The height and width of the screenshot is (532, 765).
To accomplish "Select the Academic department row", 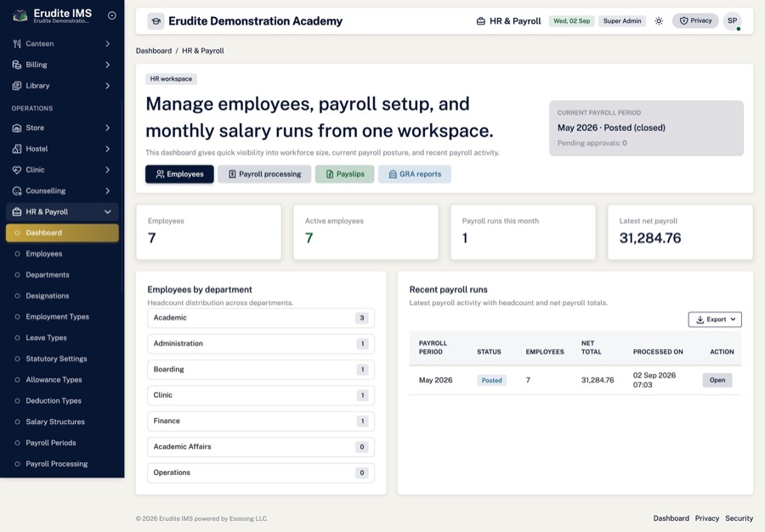I will point(261,318).
